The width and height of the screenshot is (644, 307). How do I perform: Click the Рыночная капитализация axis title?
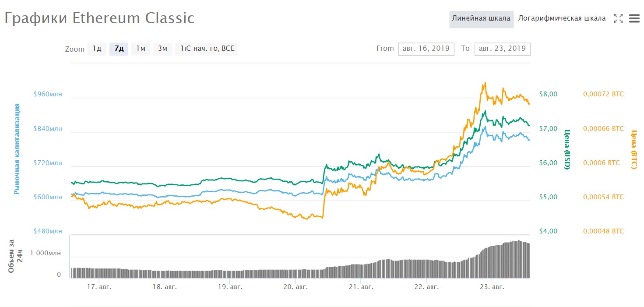pos(17,149)
